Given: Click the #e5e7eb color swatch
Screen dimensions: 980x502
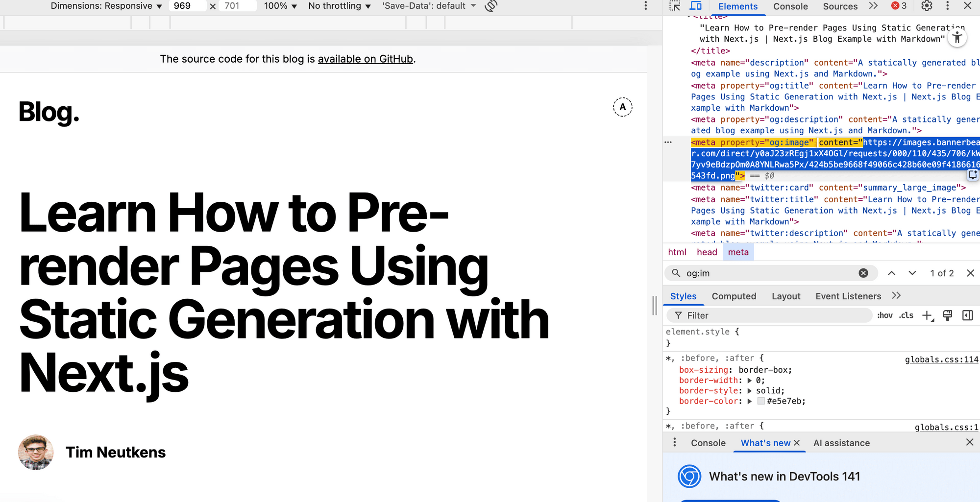Looking at the screenshot, I should click(x=761, y=401).
